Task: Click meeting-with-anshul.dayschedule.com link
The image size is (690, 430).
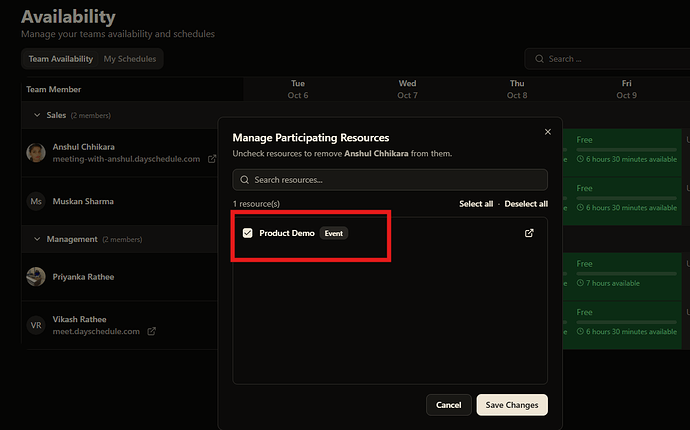Action: coord(126,159)
